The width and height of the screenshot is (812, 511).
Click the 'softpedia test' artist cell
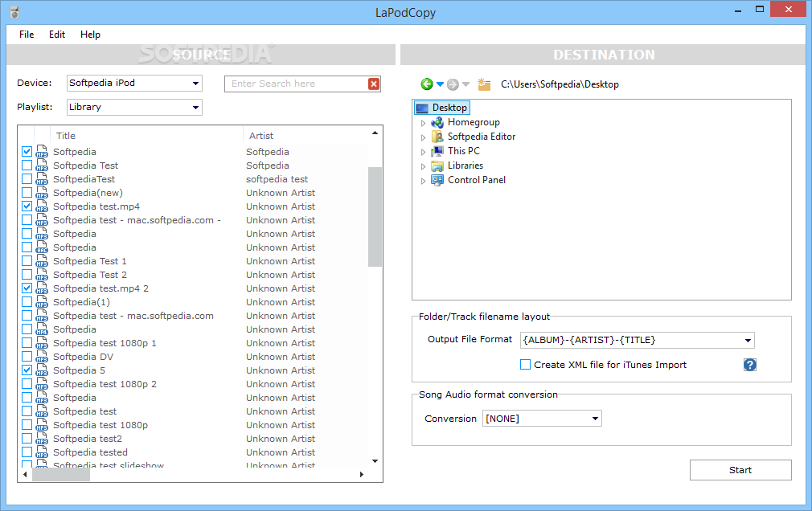277,179
